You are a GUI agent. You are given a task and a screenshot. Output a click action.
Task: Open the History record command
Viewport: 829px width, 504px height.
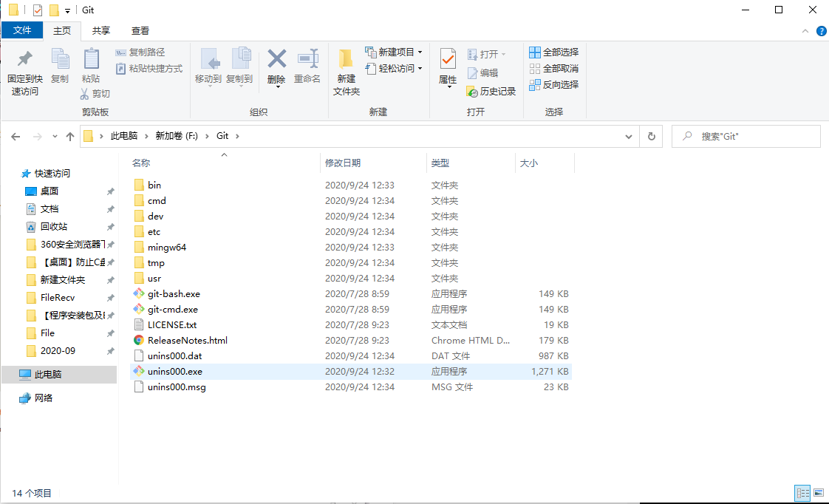[491, 92]
